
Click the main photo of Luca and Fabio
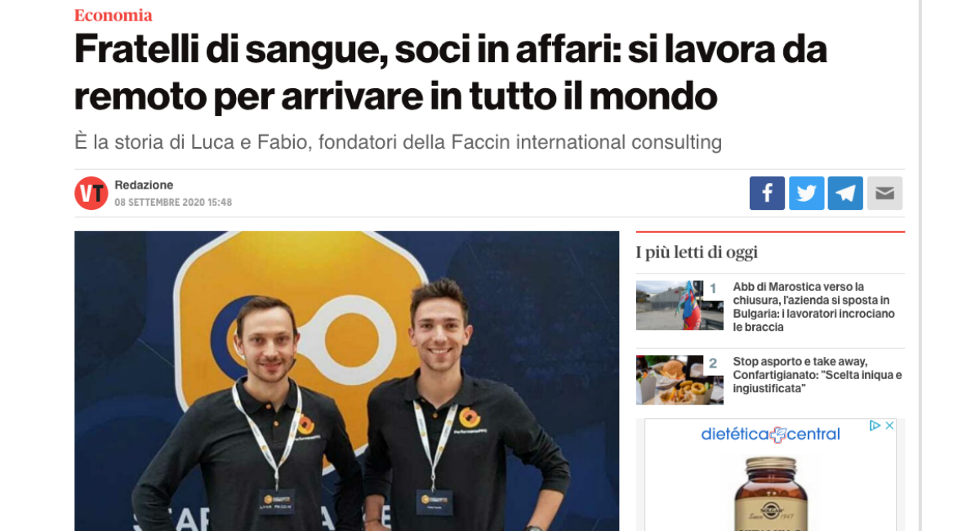(x=347, y=381)
